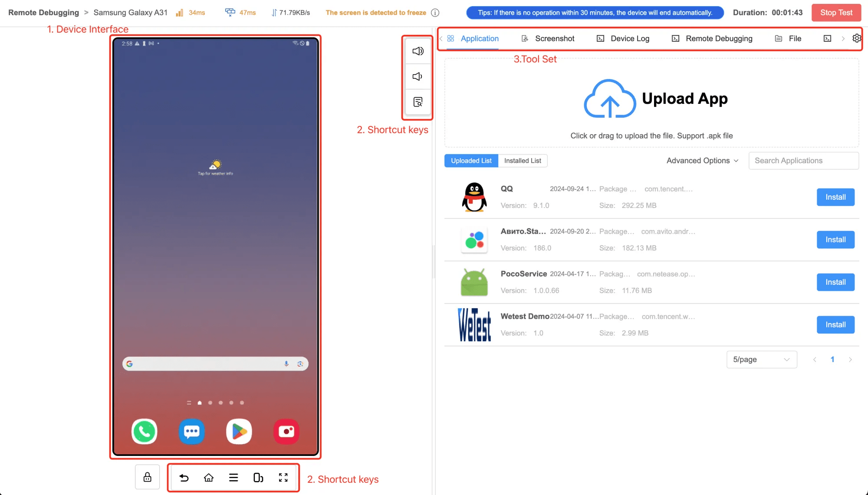Switch to Installed List view
The image size is (868, 495).
pyautogui.click(x=523, y=161)
